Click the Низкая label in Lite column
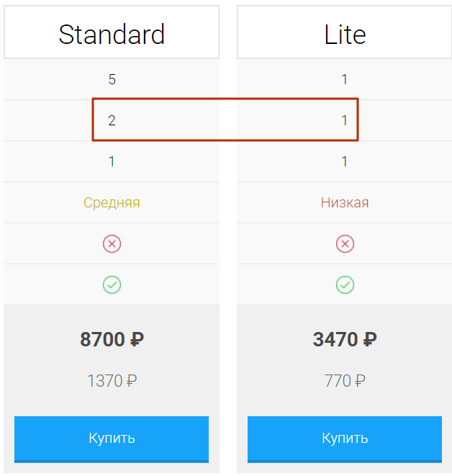 coord(345,202)
